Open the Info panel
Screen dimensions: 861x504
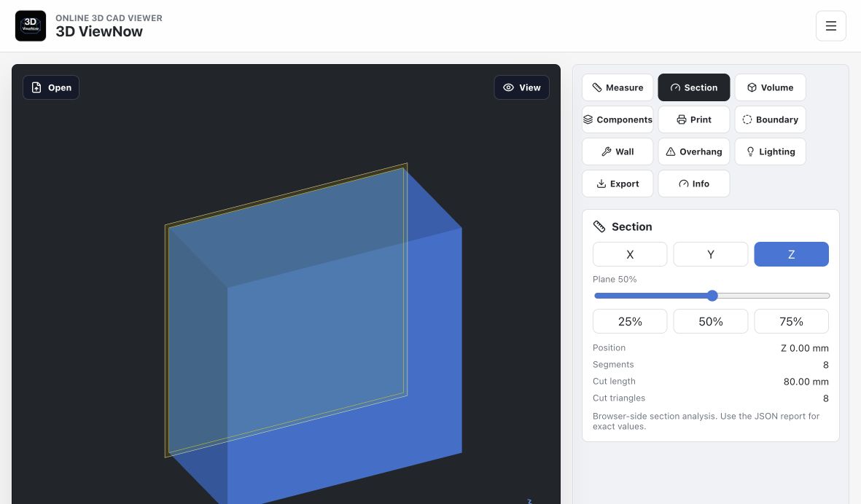point(694,184)
